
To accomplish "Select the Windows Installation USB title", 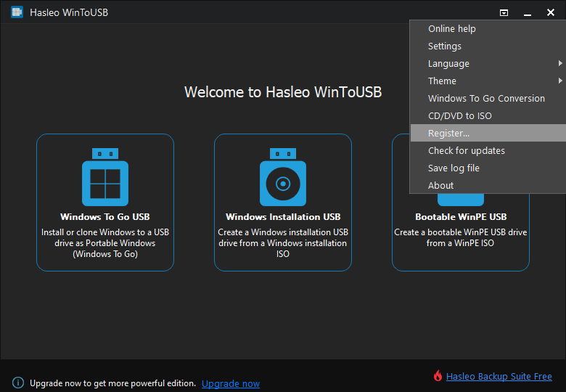I will [x=283, y=216].
